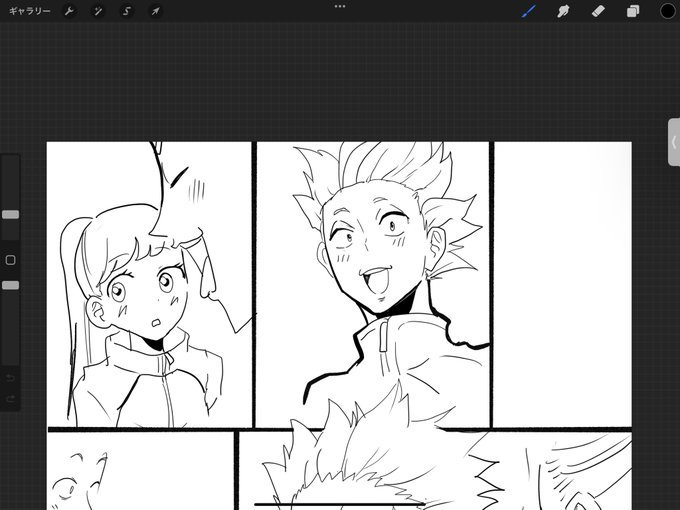Tap the undo arrow in sidebar
Image resolution: width=680 pixels, height=510 pixels.
click(10, 378)
